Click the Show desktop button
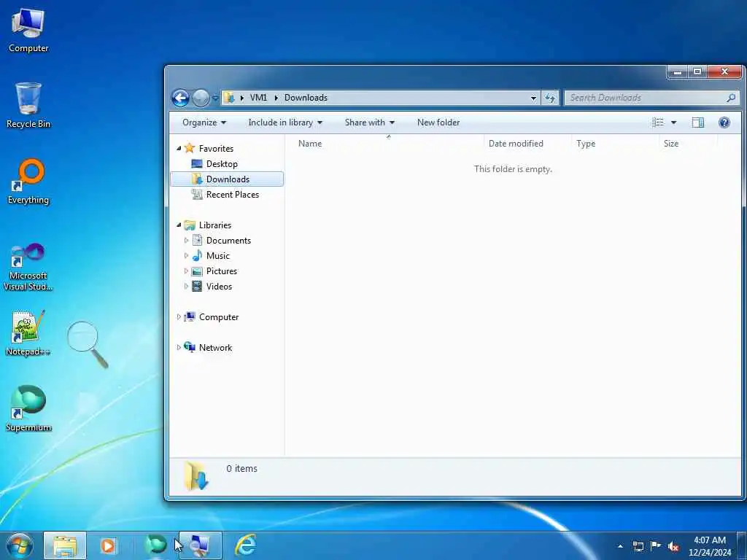 point(742,545)
